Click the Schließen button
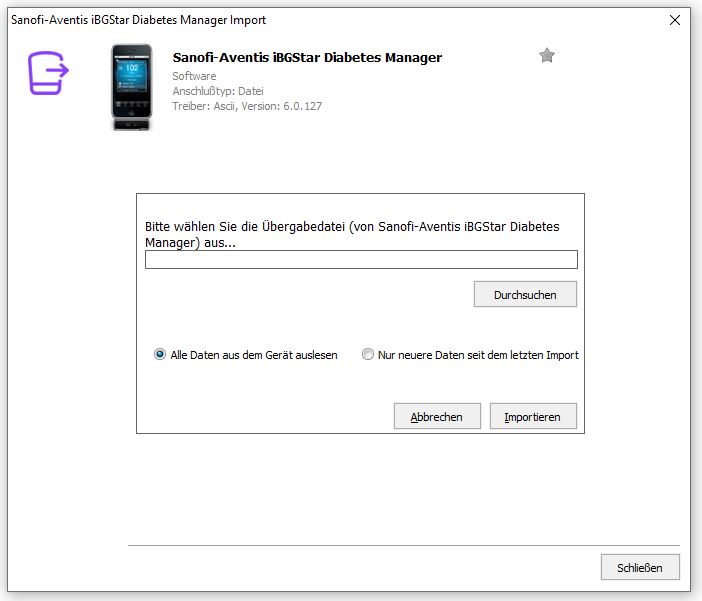The width and height of the screenshot is (702, 601). tap(640, 567)
